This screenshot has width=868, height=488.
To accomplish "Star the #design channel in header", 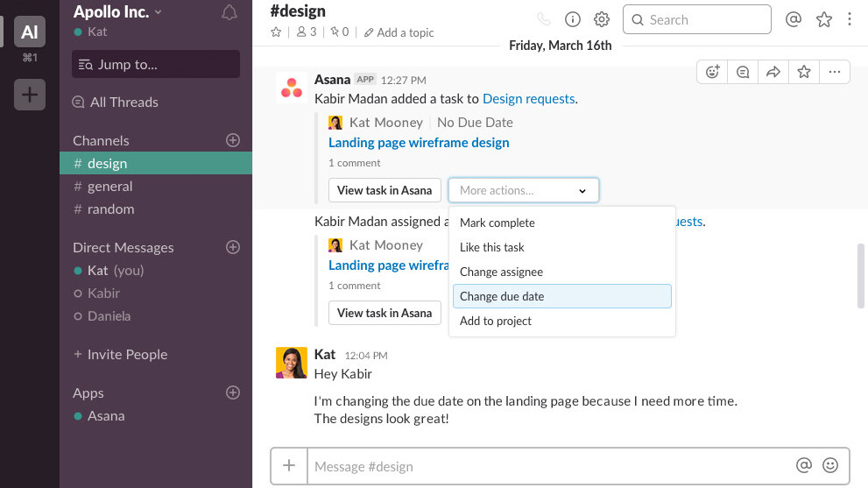I will [277, 32].
